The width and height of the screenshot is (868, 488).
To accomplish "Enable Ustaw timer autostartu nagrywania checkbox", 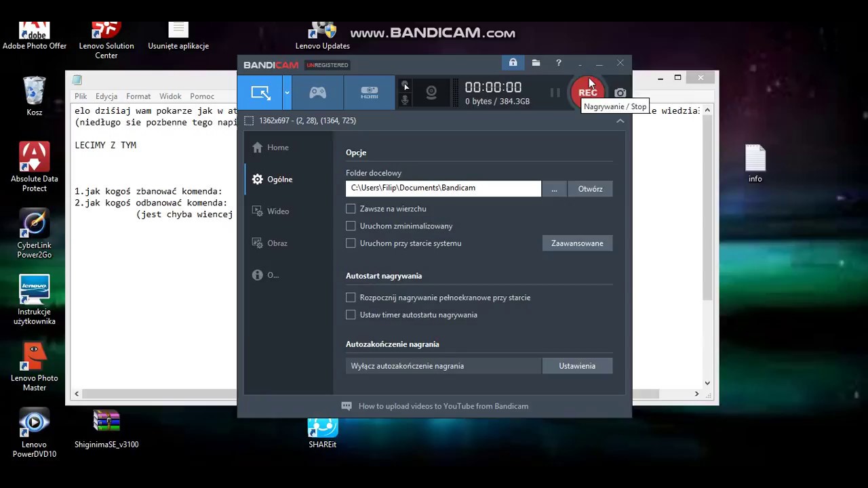I will [x=351, y=314].
